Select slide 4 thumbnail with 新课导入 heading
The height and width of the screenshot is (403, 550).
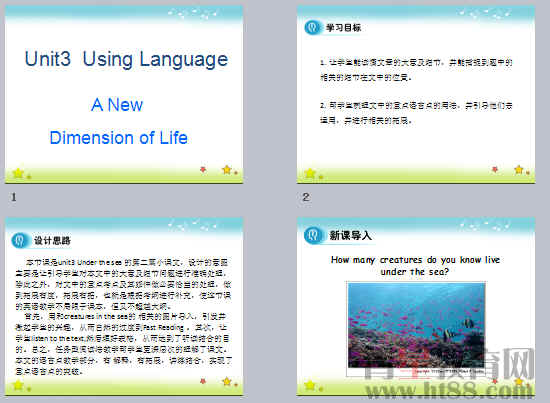point(416,307)
